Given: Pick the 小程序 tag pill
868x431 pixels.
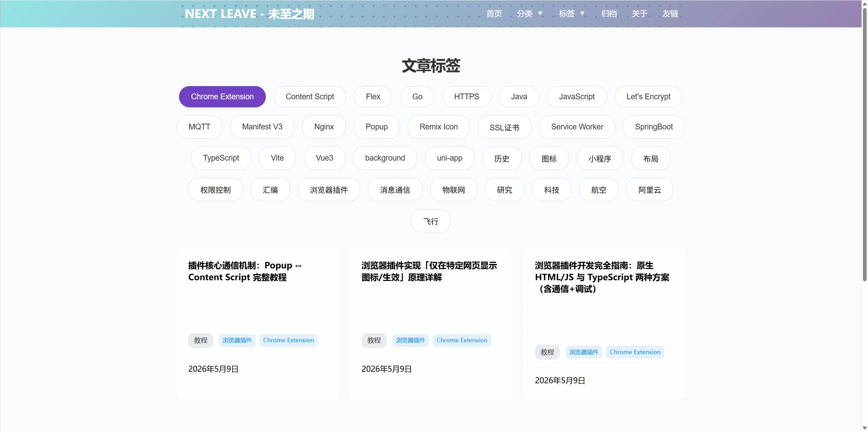Looking at the screenshot, I should click(600, 158).
